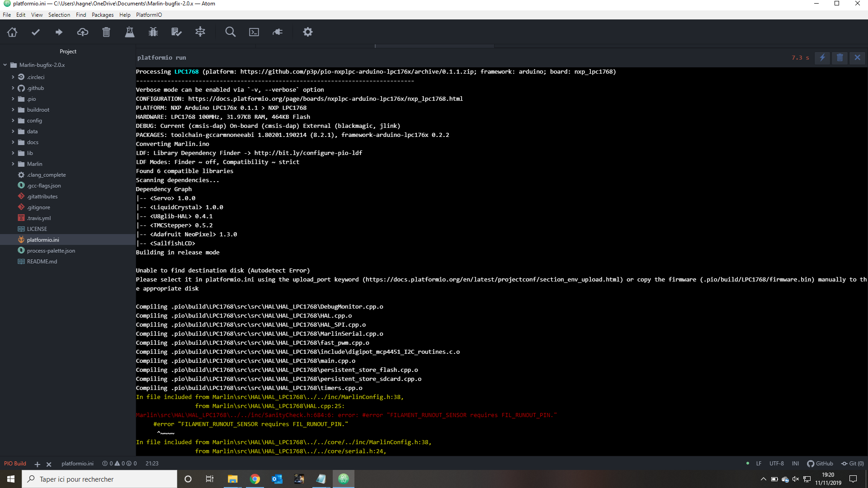Open the settings gear icon in toolbar

tap(308, 32)
